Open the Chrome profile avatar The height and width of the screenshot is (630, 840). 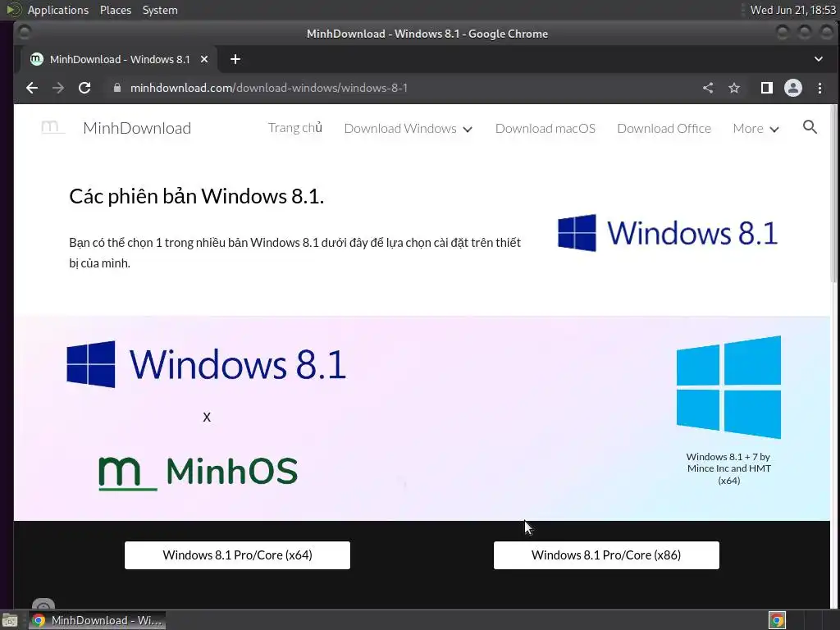793,88
